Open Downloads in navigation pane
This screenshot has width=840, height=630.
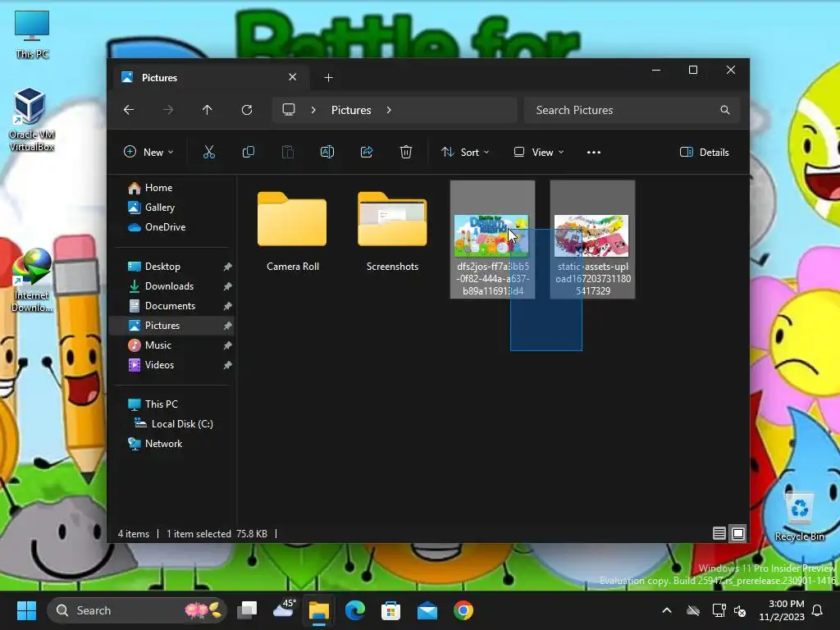click(x=169, y=286)
